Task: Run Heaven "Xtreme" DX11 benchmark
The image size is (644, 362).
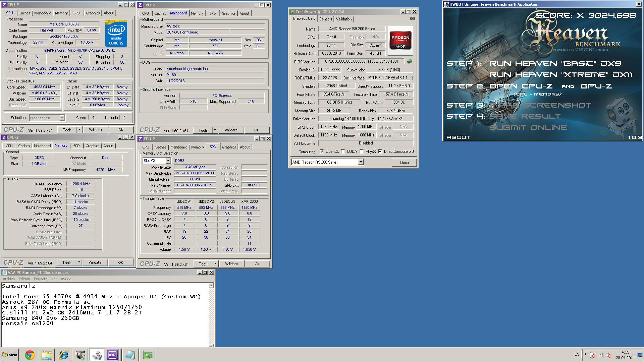Action: [561, 75]
